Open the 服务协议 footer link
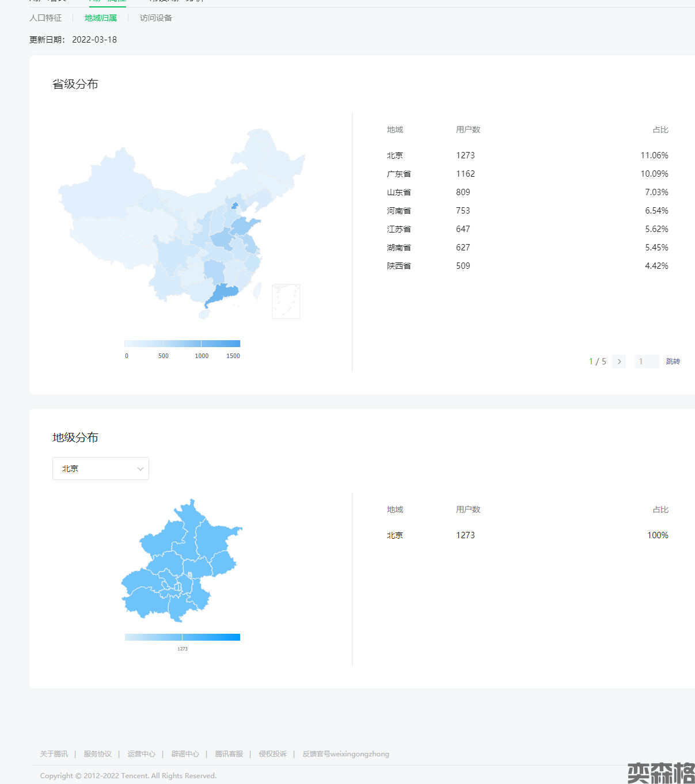 point(97,753)
